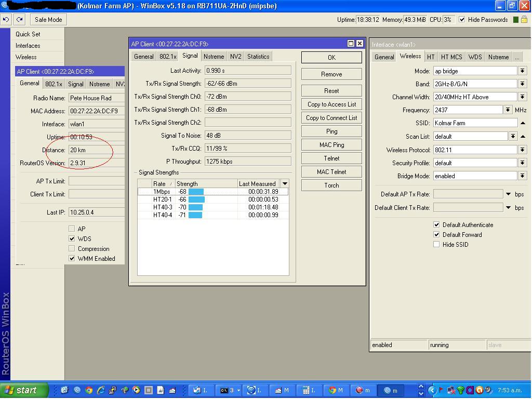This screenshot has height=399, width=532.
Task: Click the wireless network tray icon
Action: 460,391
